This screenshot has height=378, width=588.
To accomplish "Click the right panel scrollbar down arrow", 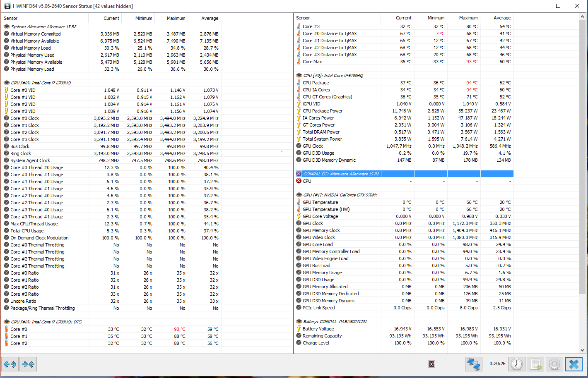I will (583, 350).
